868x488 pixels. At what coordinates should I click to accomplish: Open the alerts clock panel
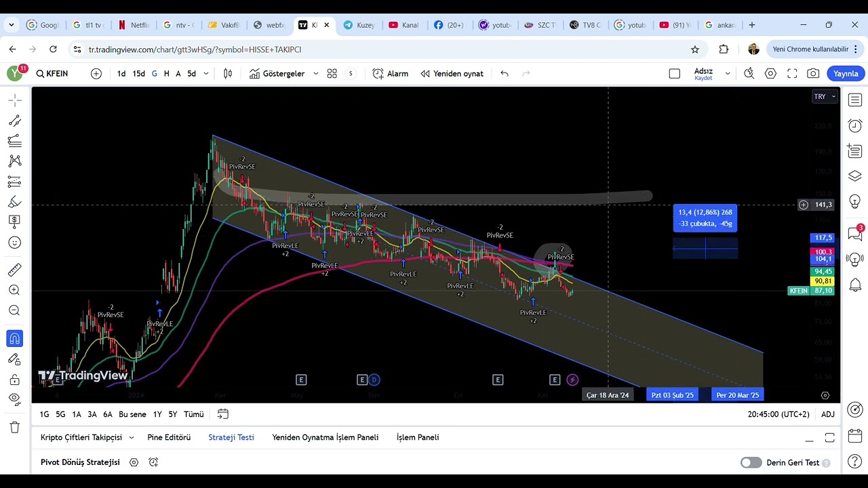click(x=855, y=126)
